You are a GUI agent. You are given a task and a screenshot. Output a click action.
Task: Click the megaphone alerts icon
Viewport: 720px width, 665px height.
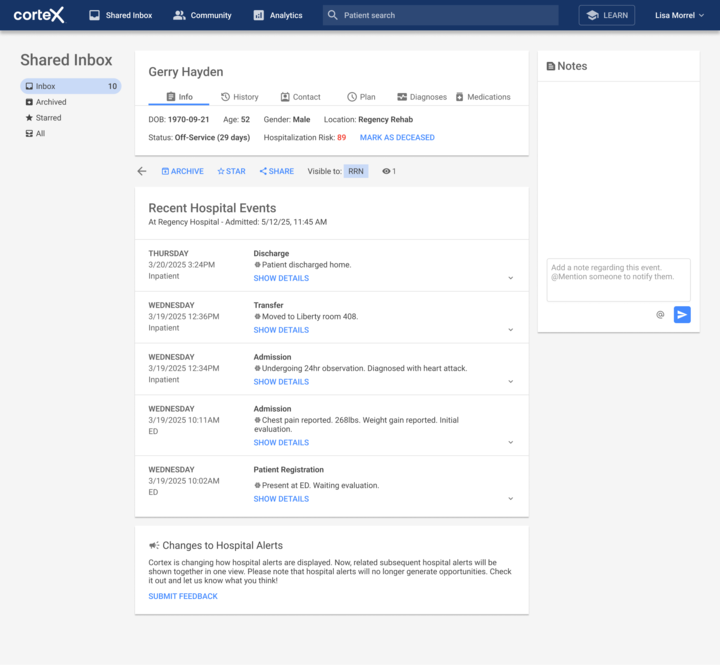[154, 545]
